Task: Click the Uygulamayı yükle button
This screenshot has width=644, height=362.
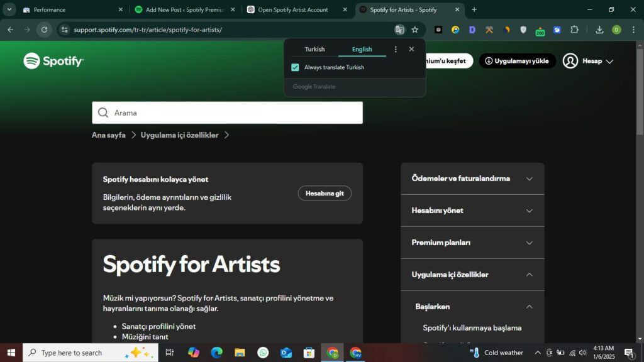Action: click(x=518, y=61)
